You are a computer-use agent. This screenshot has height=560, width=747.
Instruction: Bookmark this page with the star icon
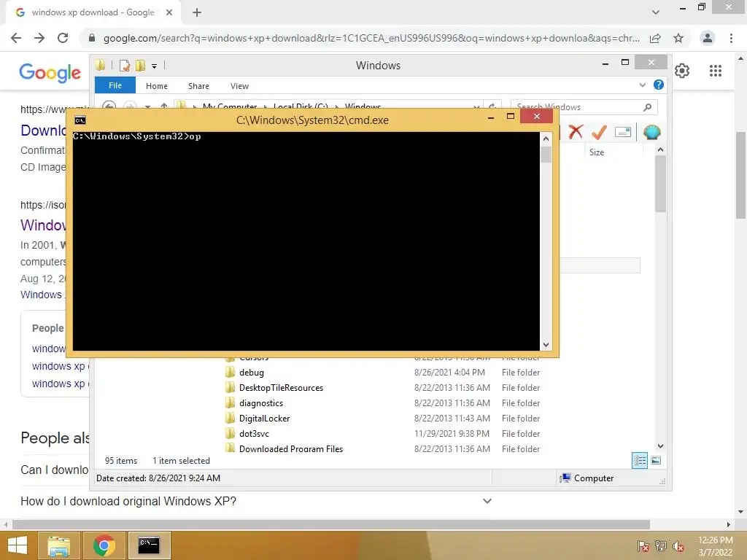click(x=678, y=38)
